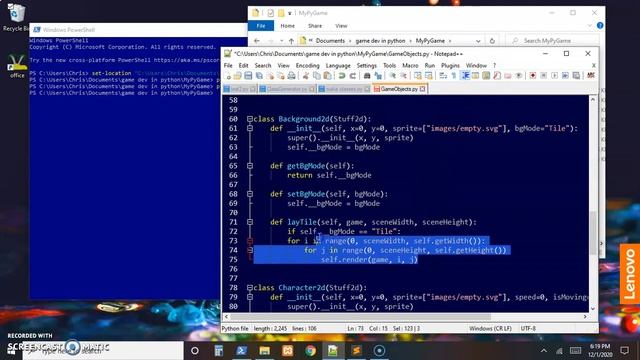Open the Home ribbon tab in Explorer
640x360 pixels.
[x=287, y=26]
